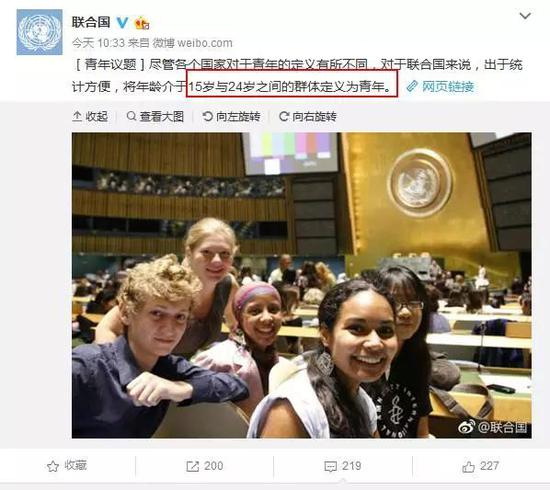The height and width of the screenshot is (490, 550).
Task: Click the counterclockwise rotate arrow icon
Action: tap(208, 116)
